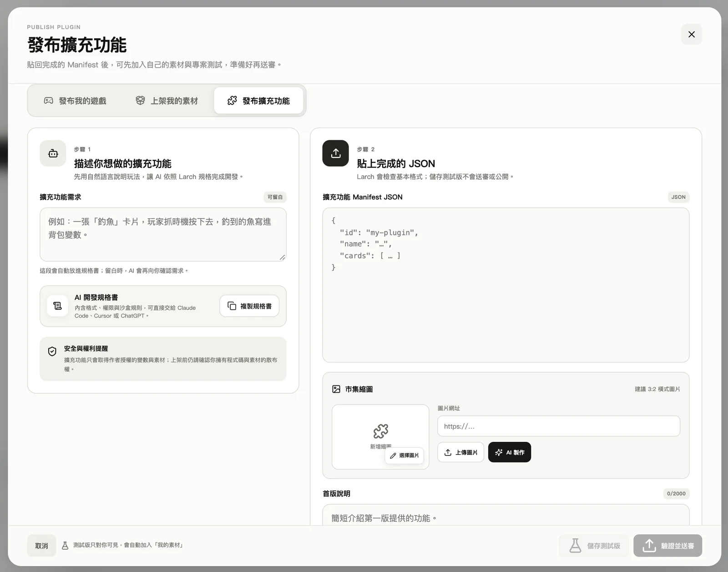Select the 發布擴充功能 tab
The height and width of the screenshot is (572, 728).
point(258,101)
